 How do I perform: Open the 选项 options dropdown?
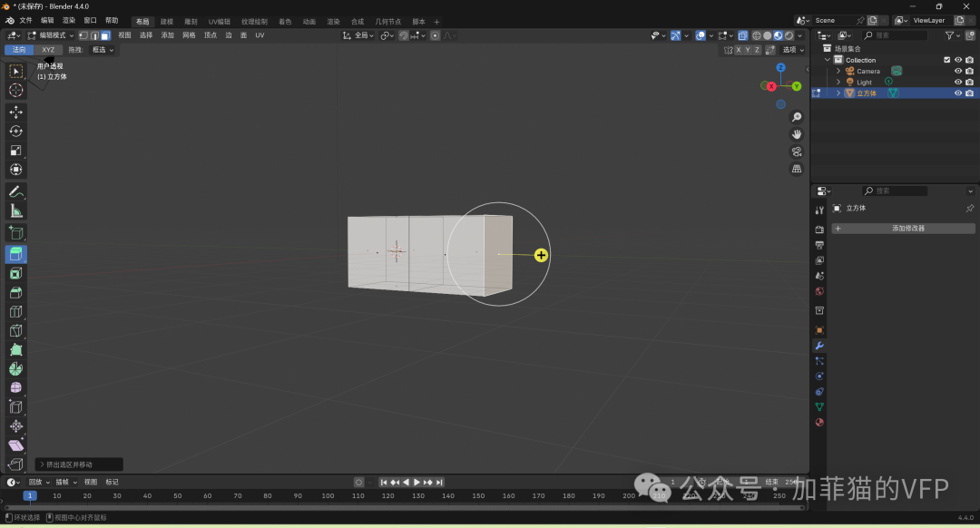click(792, 50)
